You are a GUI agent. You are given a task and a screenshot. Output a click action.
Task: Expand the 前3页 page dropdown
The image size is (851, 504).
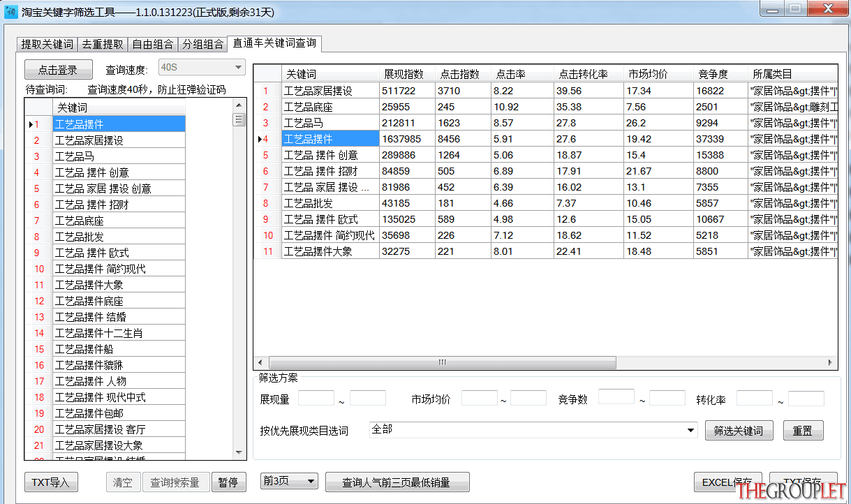pos(288,481)
